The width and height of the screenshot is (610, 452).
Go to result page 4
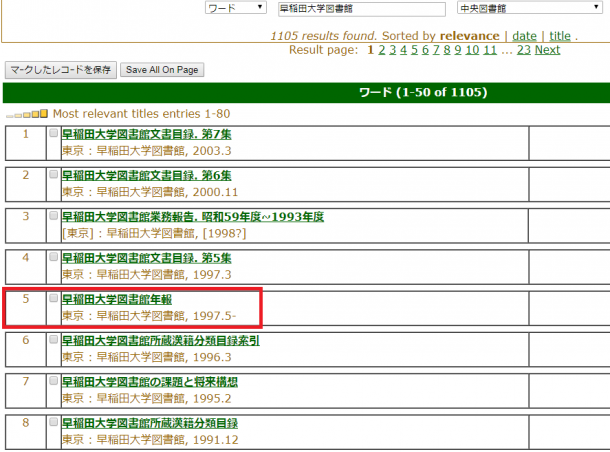(403, 50)
